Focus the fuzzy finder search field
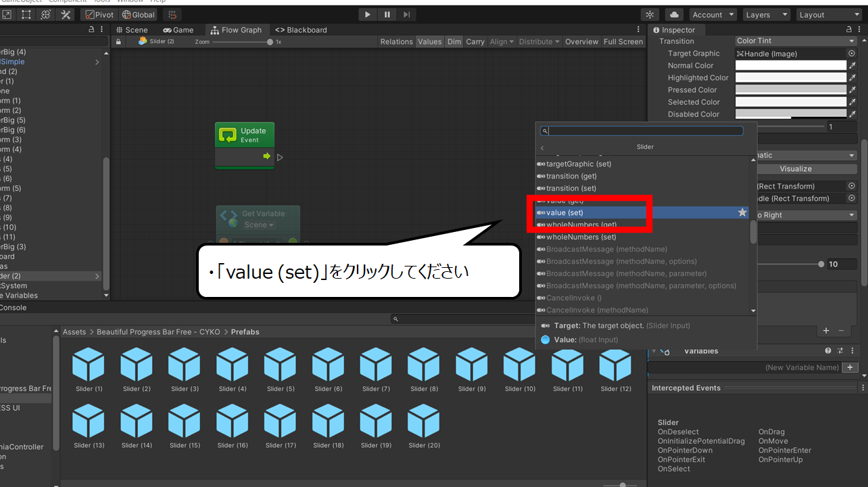868x487 pixels. 642,131
